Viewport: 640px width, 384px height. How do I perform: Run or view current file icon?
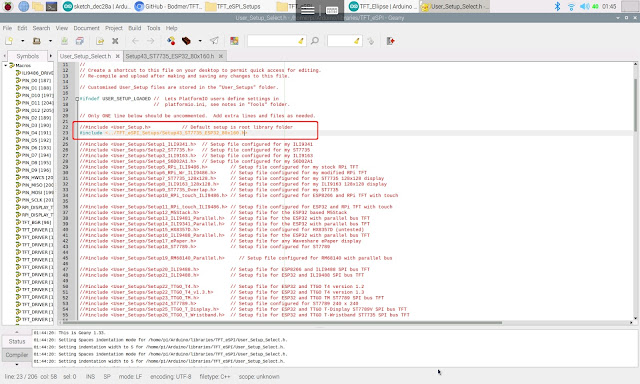click(214, 41)
